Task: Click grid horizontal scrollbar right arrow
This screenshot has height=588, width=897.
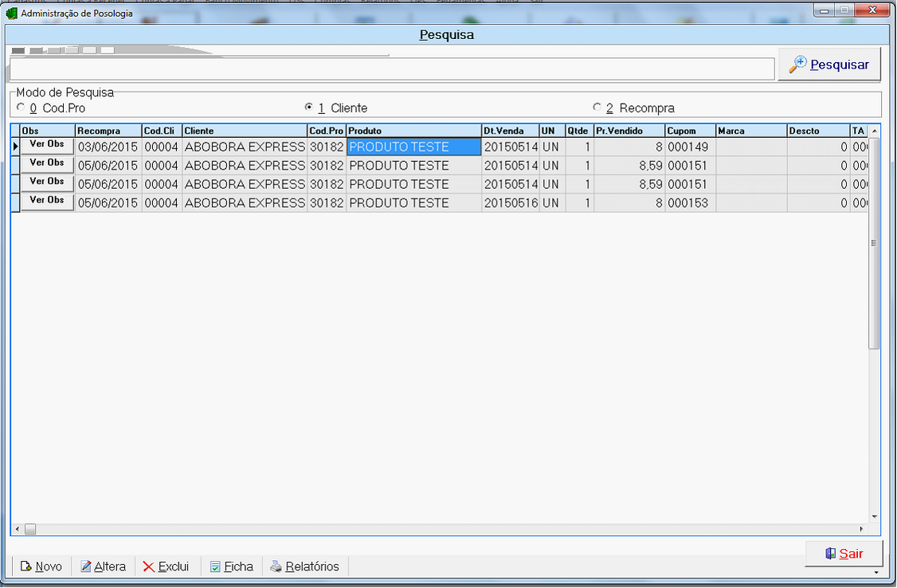Action: click(861, 529)
